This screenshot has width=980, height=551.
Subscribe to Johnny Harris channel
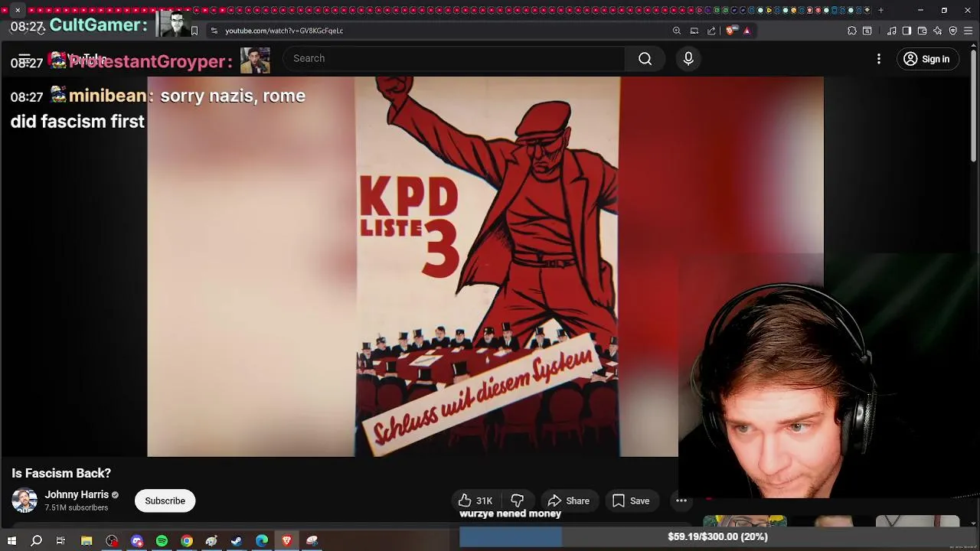tap(165, 500)
